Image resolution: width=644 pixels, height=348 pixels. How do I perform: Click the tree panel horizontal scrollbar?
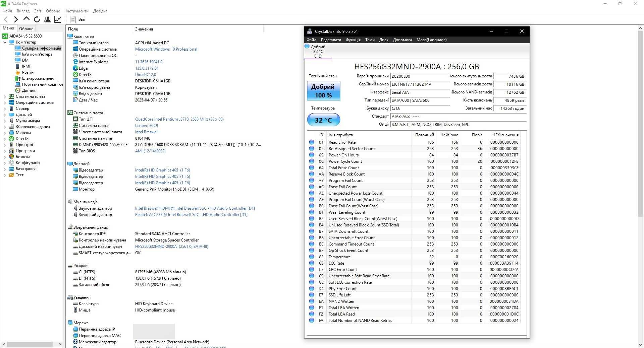[32, 344]
